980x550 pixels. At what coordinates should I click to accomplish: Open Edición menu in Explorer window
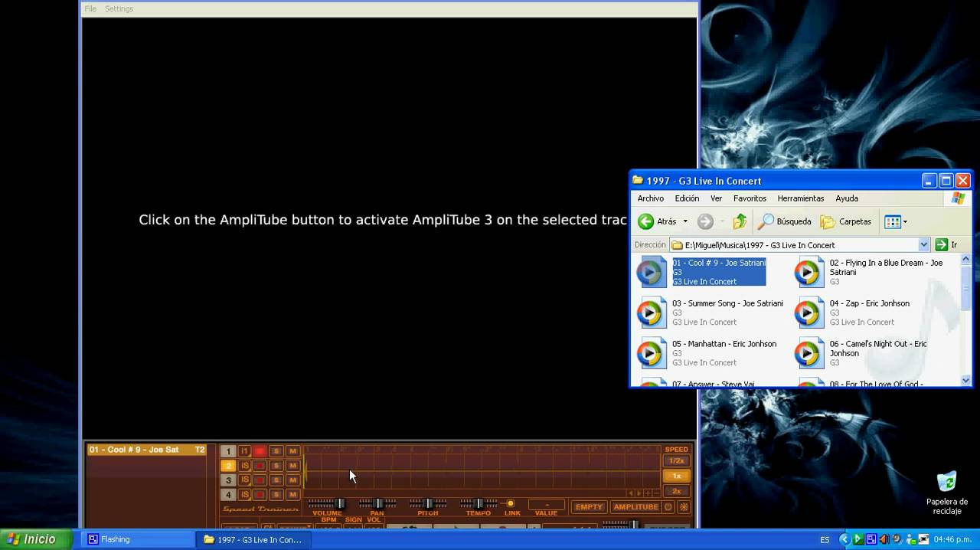click(x=687, y=198)
